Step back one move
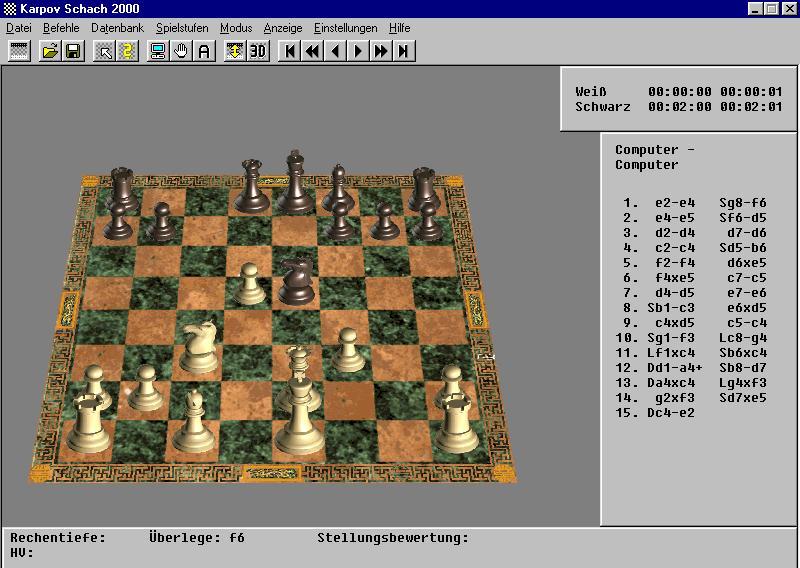The width and height of the screenshot is (800, 568). (335, 51)
